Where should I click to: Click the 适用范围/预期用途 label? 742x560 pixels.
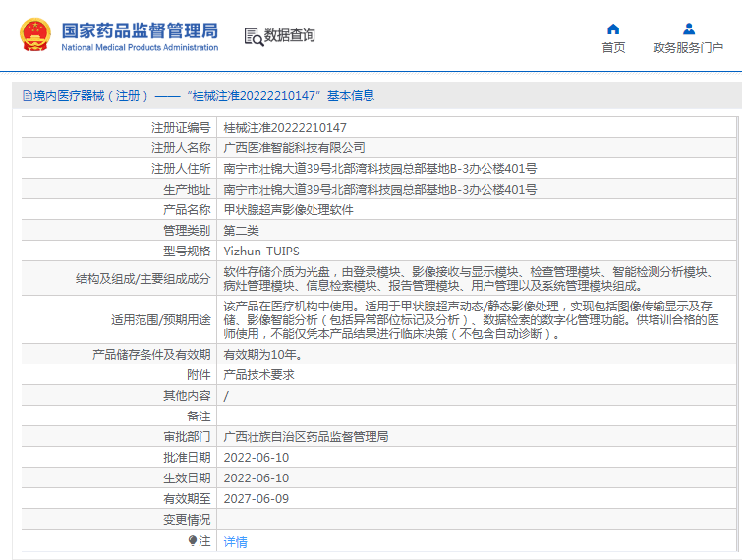(x=161, y=319)
